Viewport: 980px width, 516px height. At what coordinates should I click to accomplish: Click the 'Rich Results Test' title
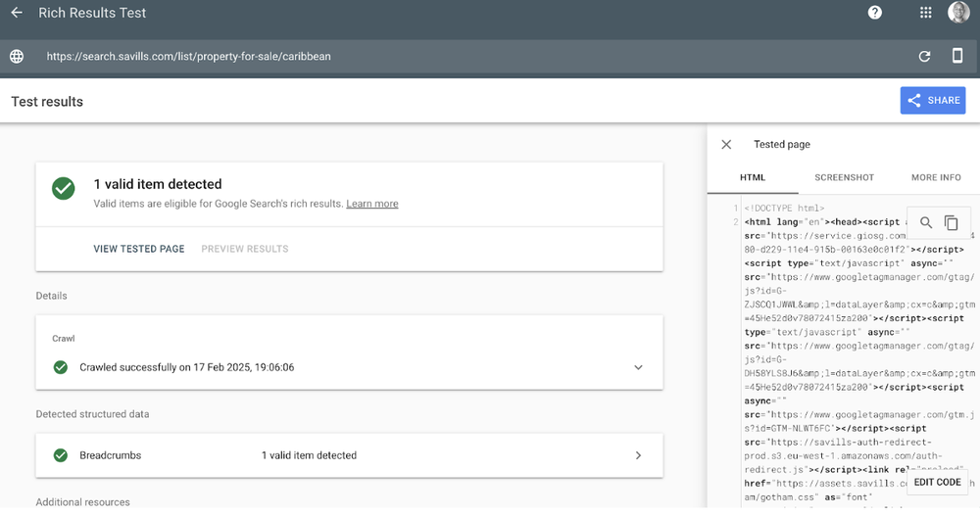[x=92, y=13]
